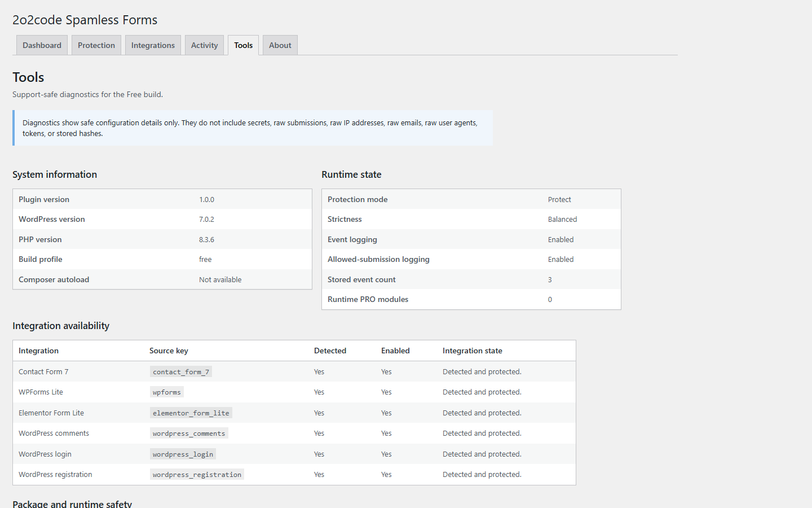The image size is (812, 508).
Task: Click the Integration column header
Action: point(38,351)
